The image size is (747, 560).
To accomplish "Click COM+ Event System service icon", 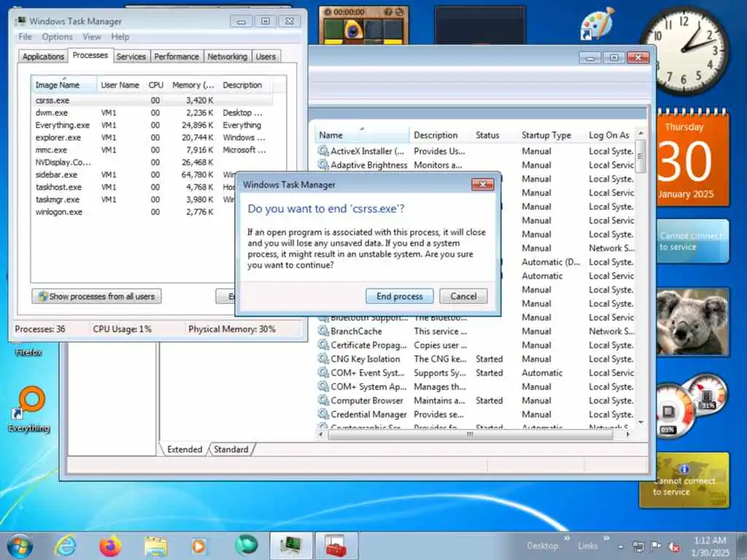I will pos(323,373).
